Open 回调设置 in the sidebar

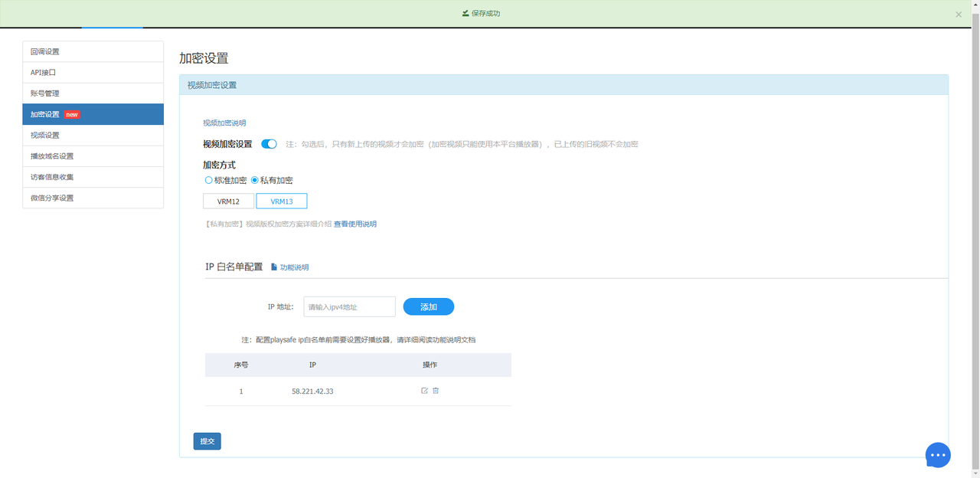point(93,52)
